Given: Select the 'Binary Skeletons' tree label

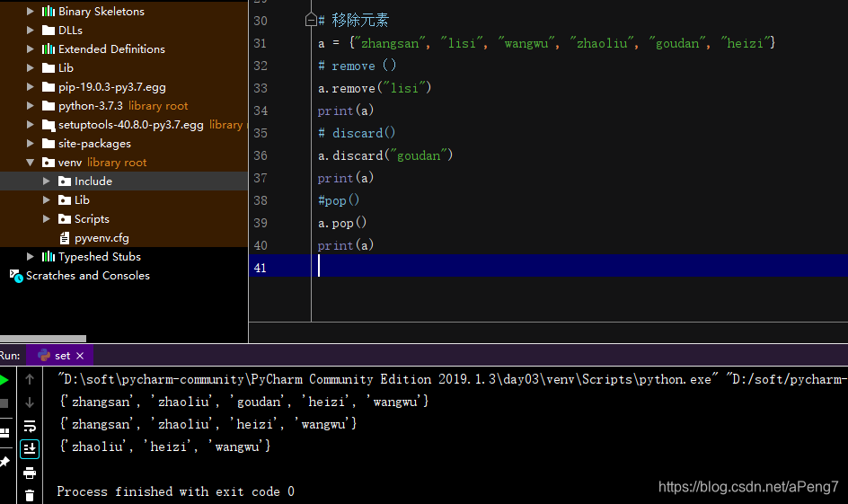Looking at the screenshot, I should point(102,12).
